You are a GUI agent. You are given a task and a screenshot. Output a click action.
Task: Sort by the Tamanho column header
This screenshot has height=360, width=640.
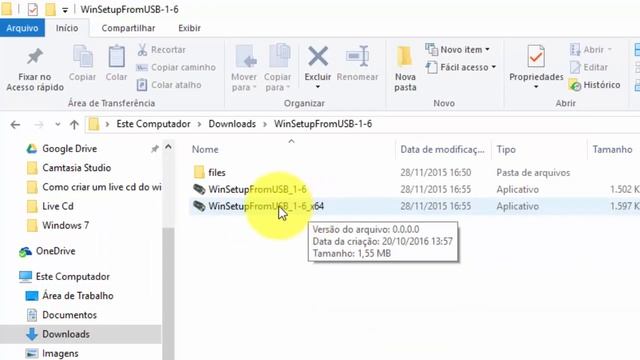[x=613, y=149]
